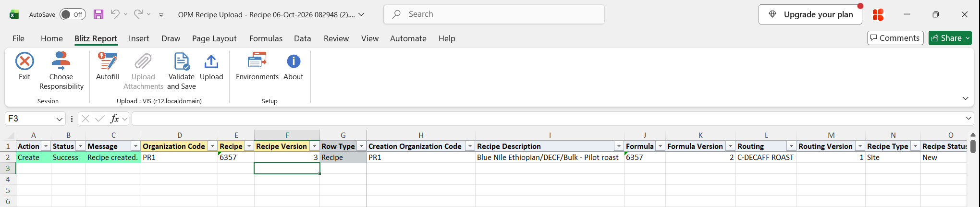980x207 pixels.
Task: Click Upgrade your plan button
Action: pyautogui.click(x=810, y=14)
